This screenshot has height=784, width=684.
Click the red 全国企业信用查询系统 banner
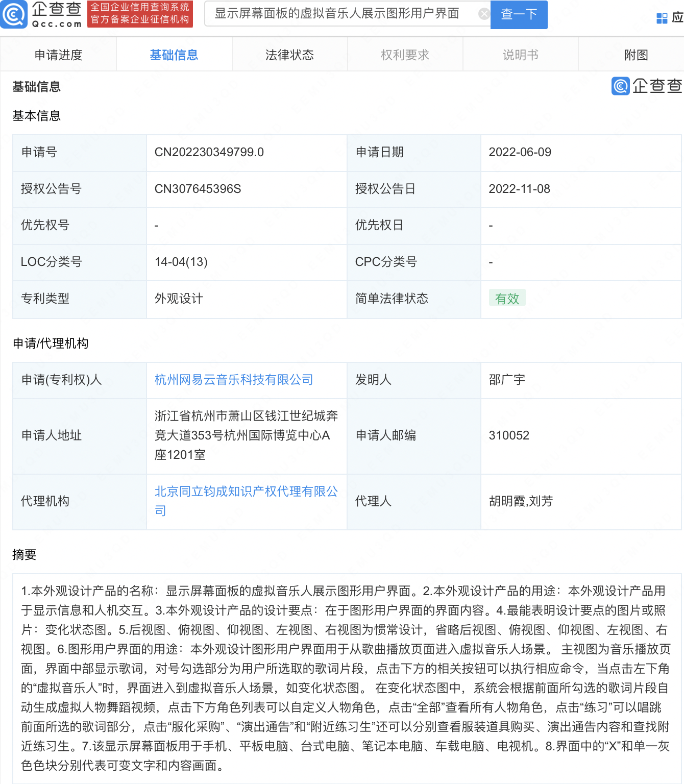pyautogui.click(x=140, y=14)
